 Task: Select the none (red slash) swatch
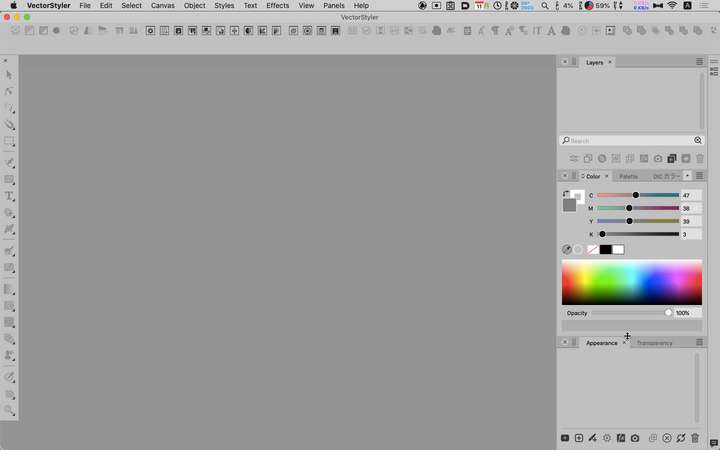(x=592, y=249)
